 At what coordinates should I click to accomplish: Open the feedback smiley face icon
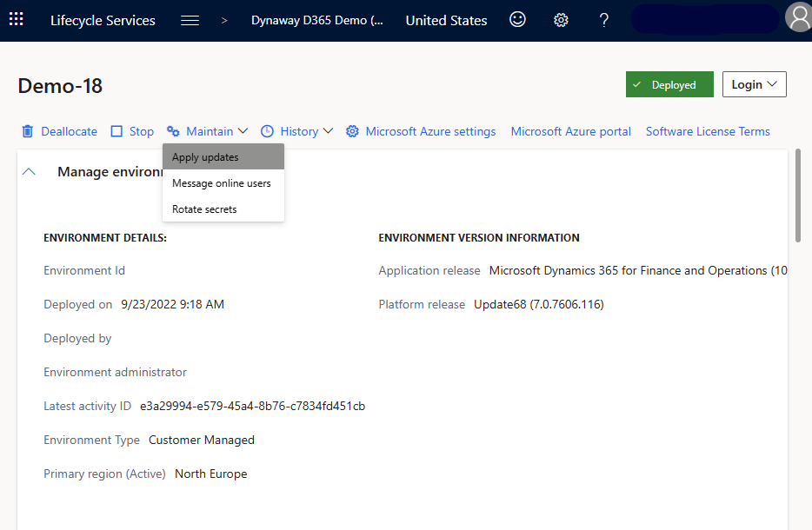pyautogui.click(x=517, y=20)
